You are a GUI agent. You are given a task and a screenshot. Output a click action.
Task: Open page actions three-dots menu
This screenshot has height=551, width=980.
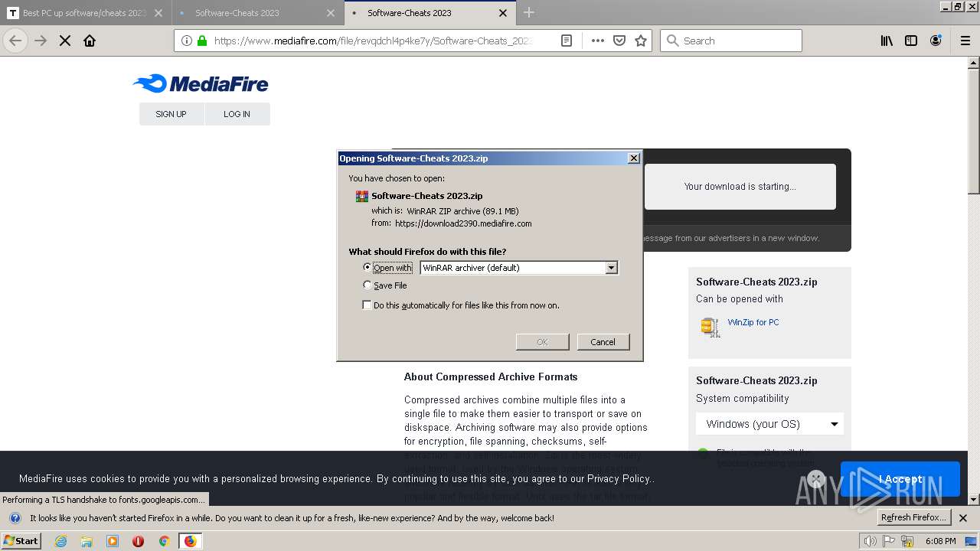click(x=598, y=41)
